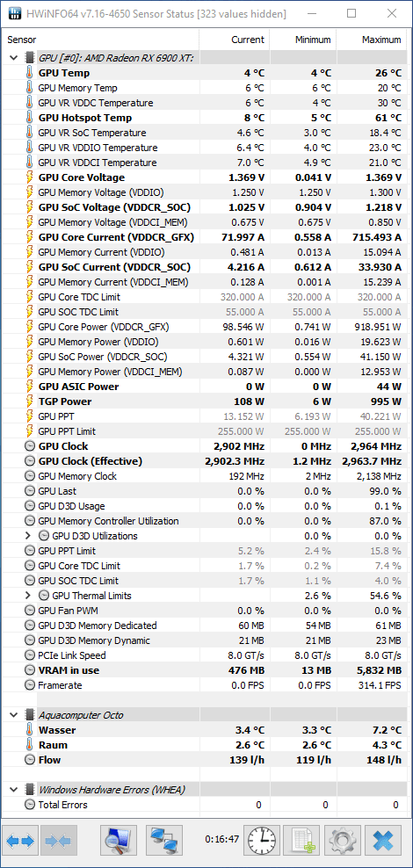Select the TGP Power row
The image size is (413, 868).
[205, 401]
